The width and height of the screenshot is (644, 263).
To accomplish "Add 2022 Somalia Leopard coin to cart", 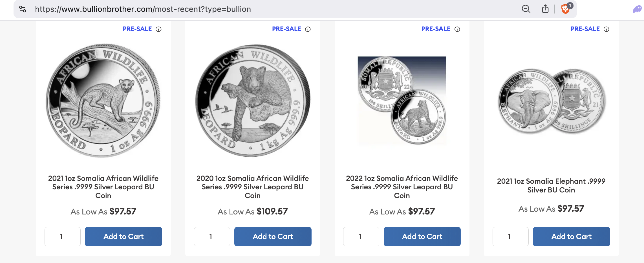I will click(x=422, y=236).
